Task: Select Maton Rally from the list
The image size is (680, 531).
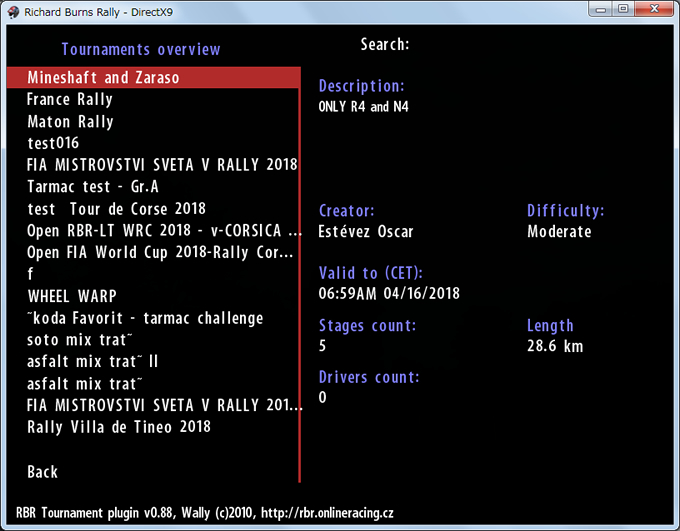Action: tap(70, 121)
